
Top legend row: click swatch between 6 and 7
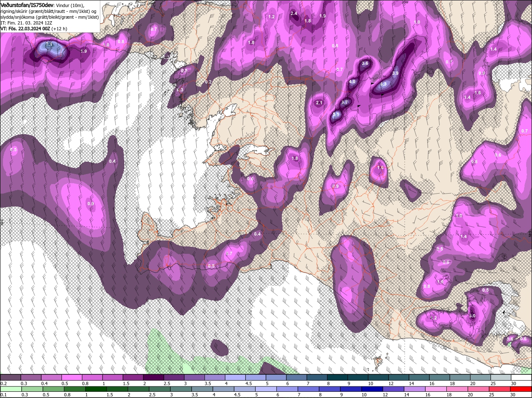(297, 377)
